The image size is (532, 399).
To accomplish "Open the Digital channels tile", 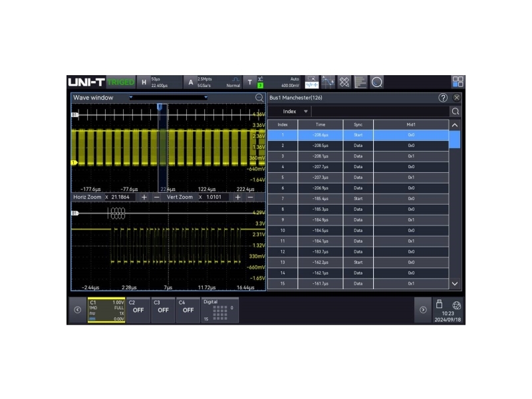I will (x=220, y=310).
